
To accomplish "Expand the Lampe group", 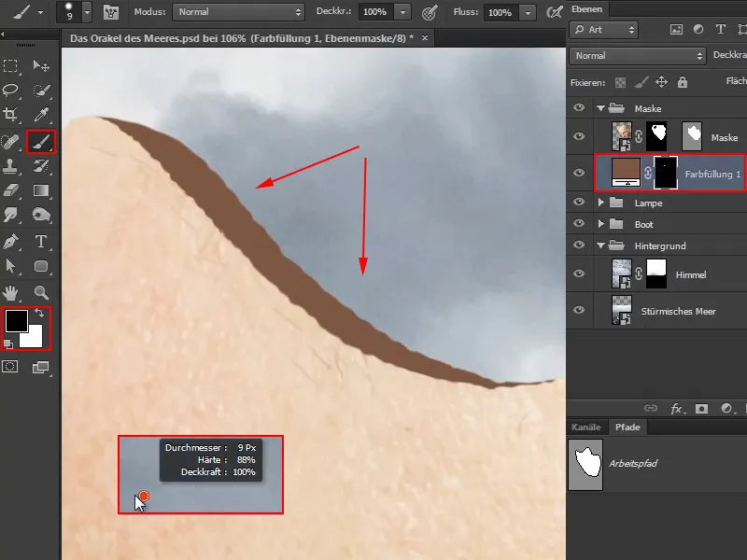I will click(x=601, y=203).
